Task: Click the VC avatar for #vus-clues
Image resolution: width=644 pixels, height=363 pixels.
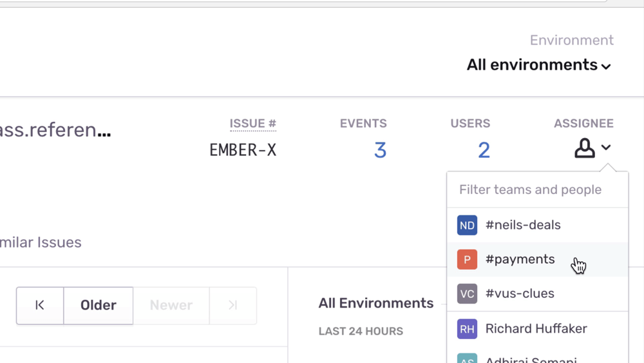Action: click(467, 293)
